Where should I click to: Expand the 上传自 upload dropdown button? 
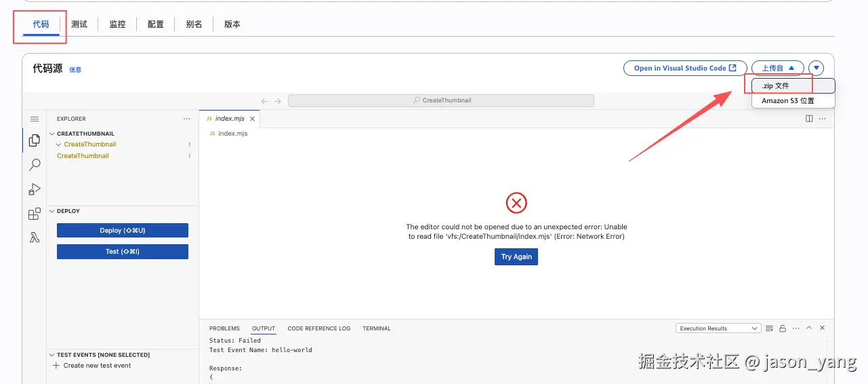777,68
